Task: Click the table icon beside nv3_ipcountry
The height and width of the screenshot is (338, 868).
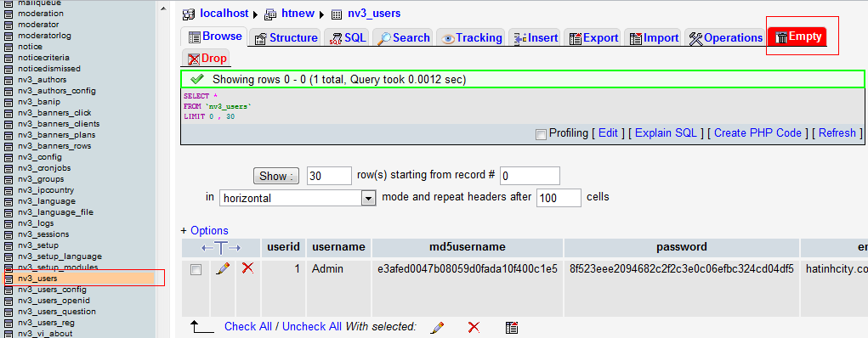Action: (x=9, y=190)
